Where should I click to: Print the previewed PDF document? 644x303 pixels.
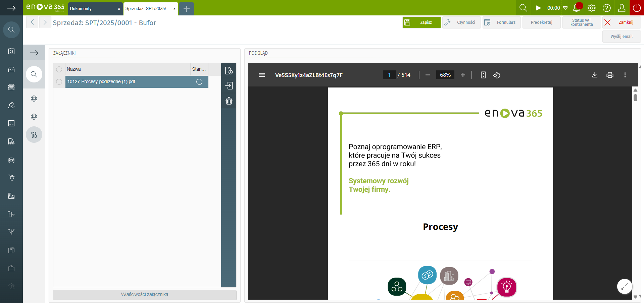tap(610, 75)
